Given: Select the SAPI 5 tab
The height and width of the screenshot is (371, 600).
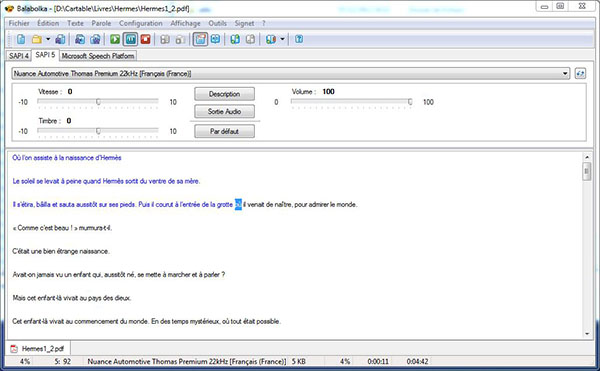Looking at the screenshot, I should coord(45,55).
